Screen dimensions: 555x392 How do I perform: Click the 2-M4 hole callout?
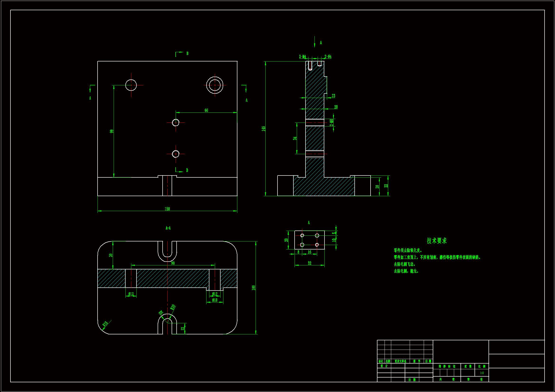tap(302, 56)
